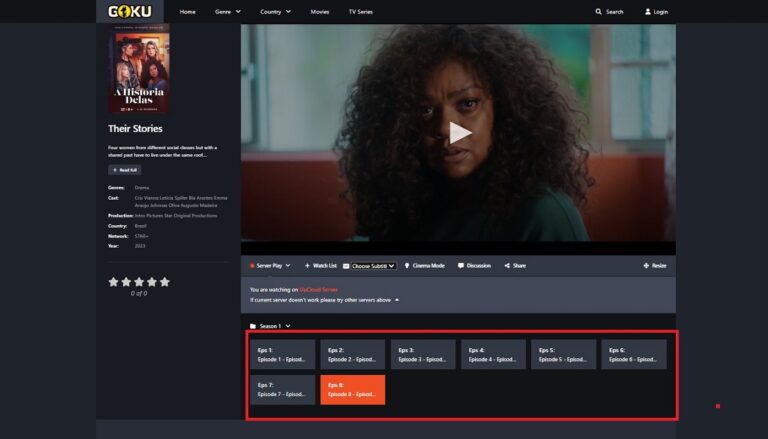Click the STAR+ network value
Viewport: 768px width, 439px height.
coord(142,236)
